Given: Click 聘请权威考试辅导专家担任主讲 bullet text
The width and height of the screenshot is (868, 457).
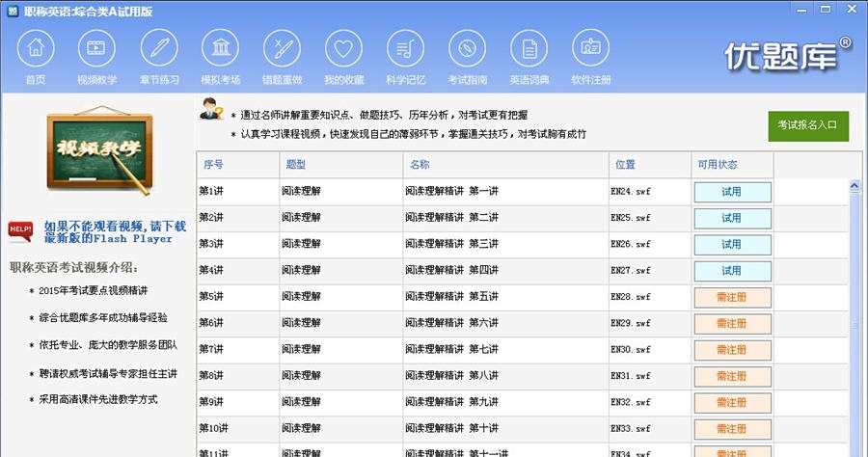Looking at the screenshot, I should (108, 374).
